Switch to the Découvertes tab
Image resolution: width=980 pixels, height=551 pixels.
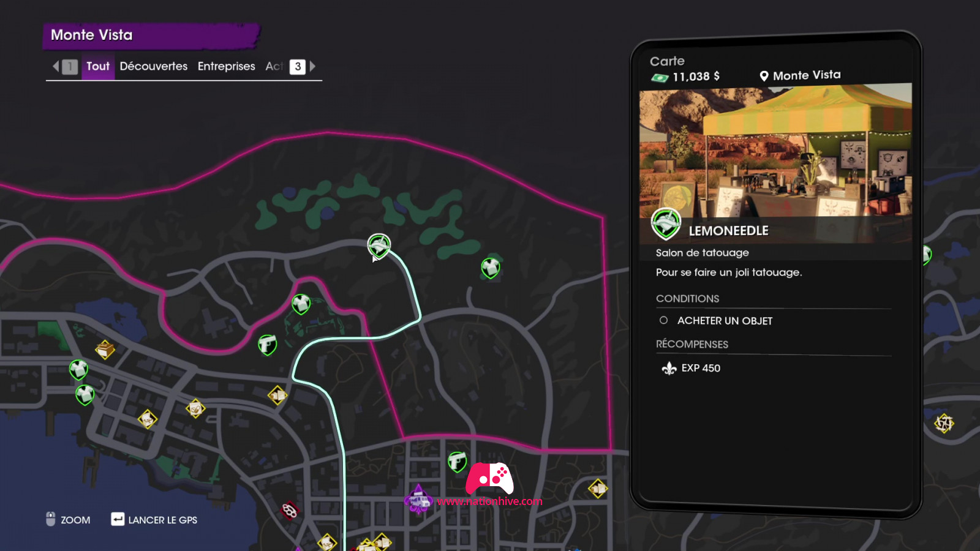[x=154, y=66]
